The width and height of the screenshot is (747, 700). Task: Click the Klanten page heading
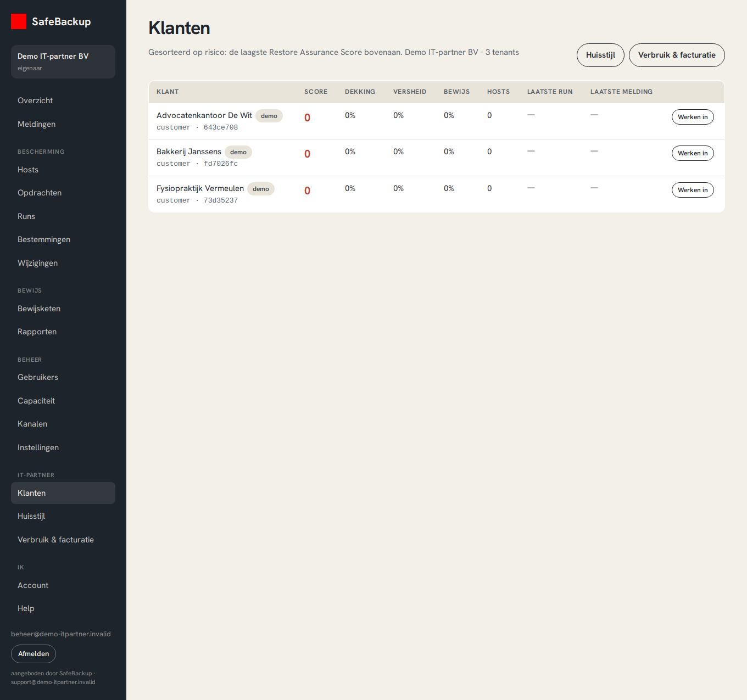[179, 28]
